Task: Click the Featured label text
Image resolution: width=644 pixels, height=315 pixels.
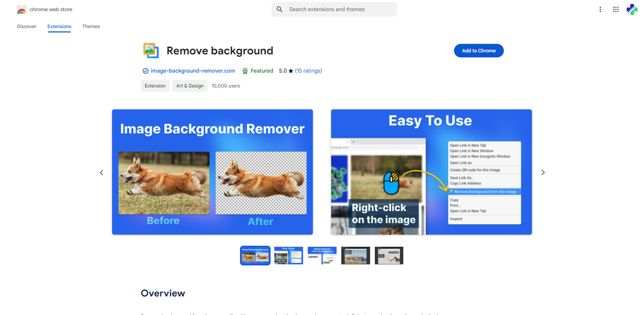Action: pos(262,71)
